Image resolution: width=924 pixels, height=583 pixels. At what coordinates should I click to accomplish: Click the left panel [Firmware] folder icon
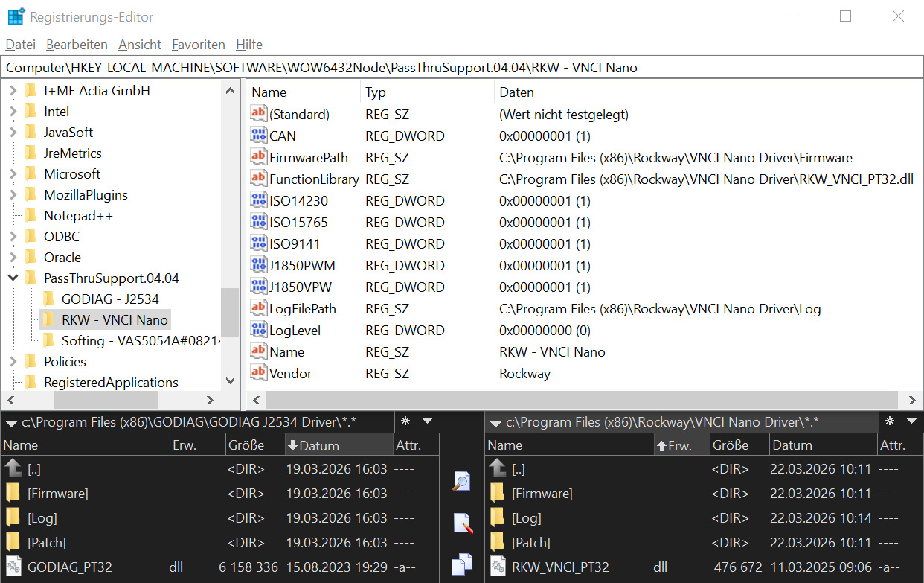pos(13,493)
